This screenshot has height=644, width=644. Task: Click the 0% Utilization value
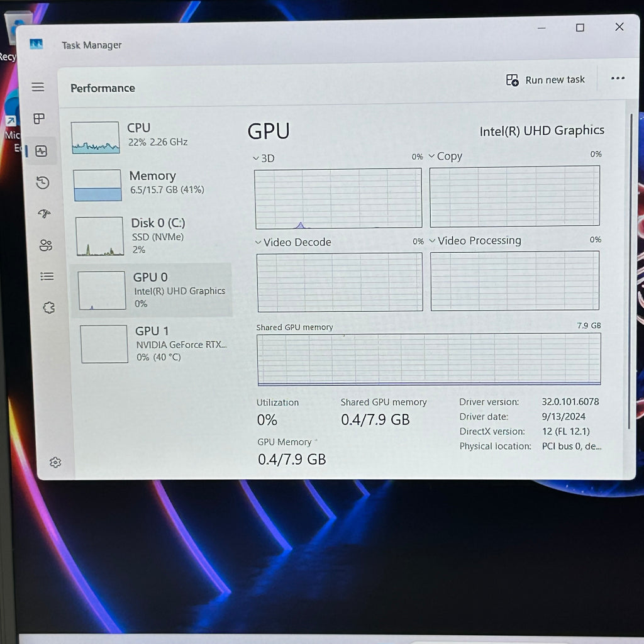pos(267,419)
